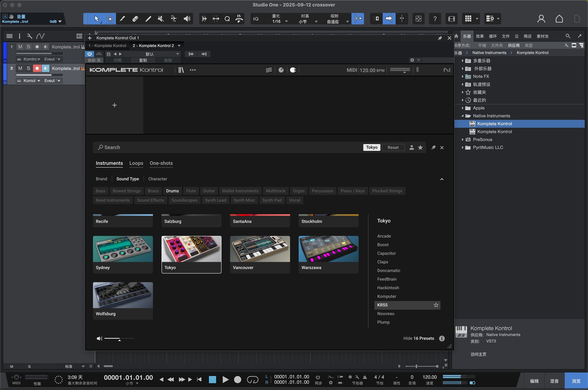Click Stop in transport bar
Viewport: 588px width, 390px height.
pos(212,380)
